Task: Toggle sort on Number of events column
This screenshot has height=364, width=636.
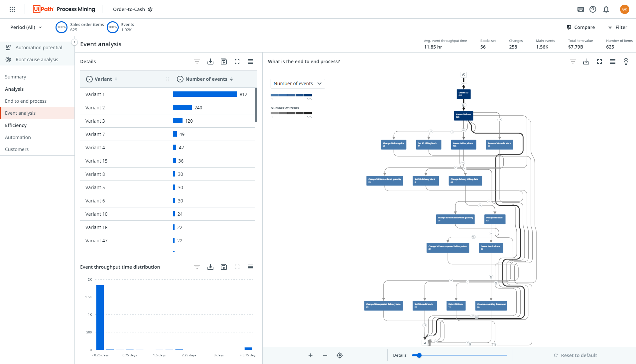Action: [x=232, y=79]
